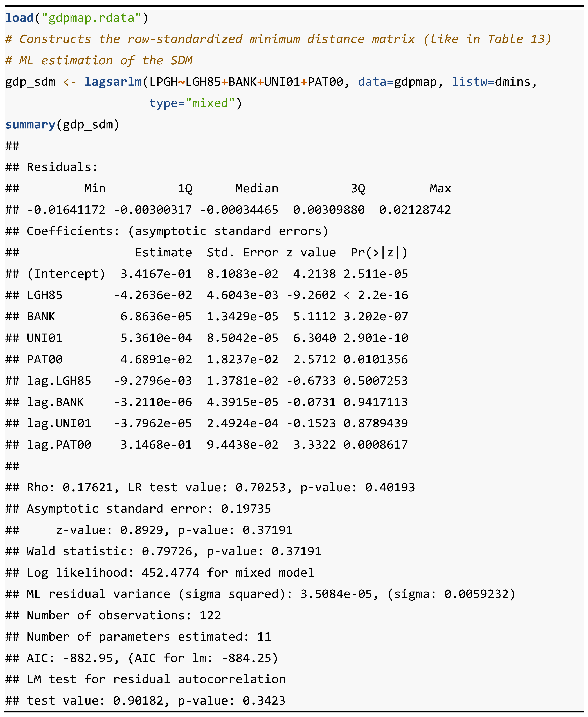
Task: Click the Median residual header
Action: point(257,189)
